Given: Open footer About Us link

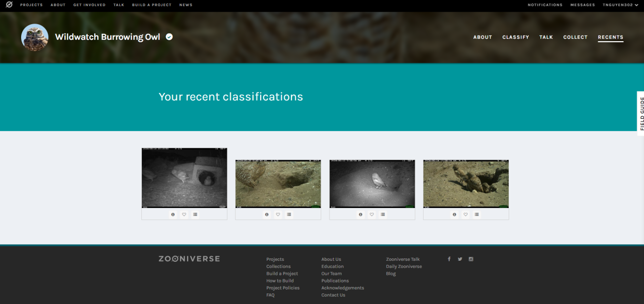Looking at the screenshot, I should coord(331,259).
